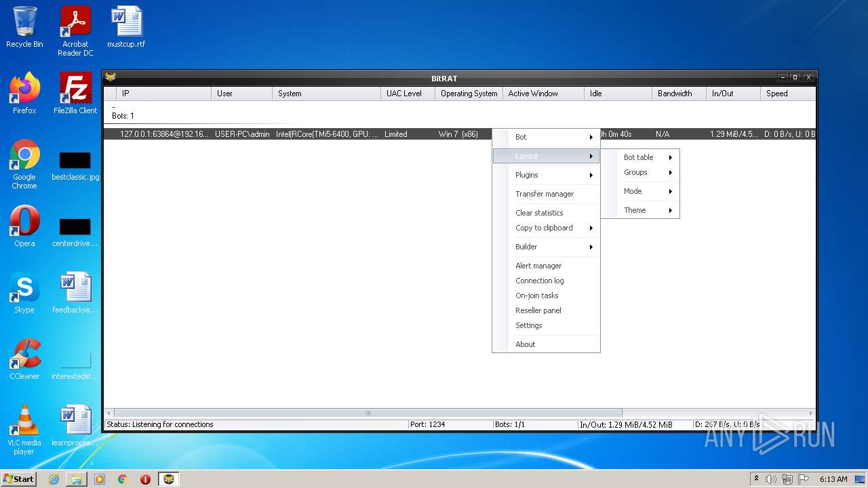The image size is (868, 488).
Task: Expand the Plugins submenu
Action: pos(547,175)
